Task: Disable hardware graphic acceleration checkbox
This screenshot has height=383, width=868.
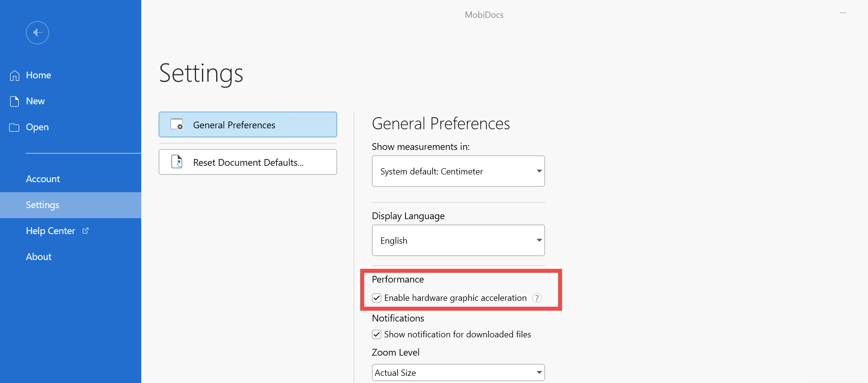Action: point(377,298)
